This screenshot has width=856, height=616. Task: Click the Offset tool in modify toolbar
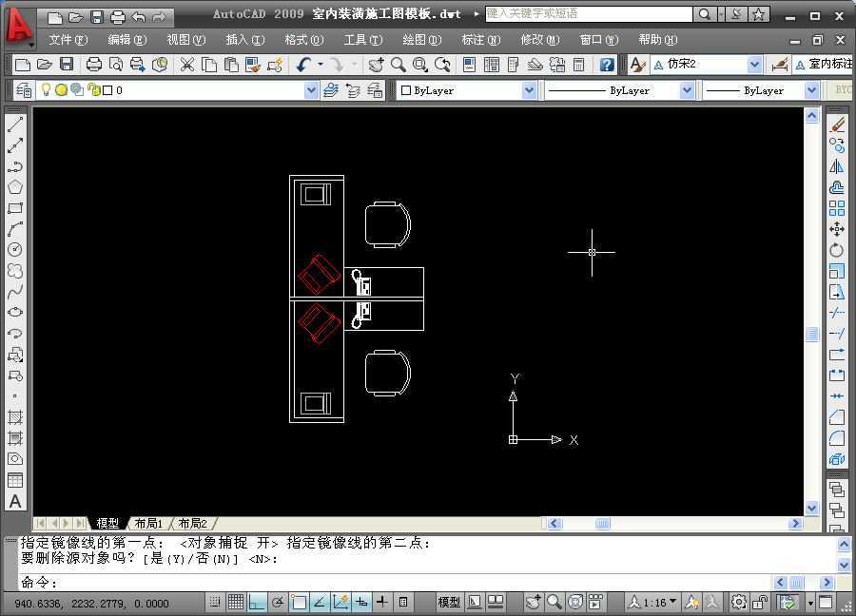[x=837, y=187]
